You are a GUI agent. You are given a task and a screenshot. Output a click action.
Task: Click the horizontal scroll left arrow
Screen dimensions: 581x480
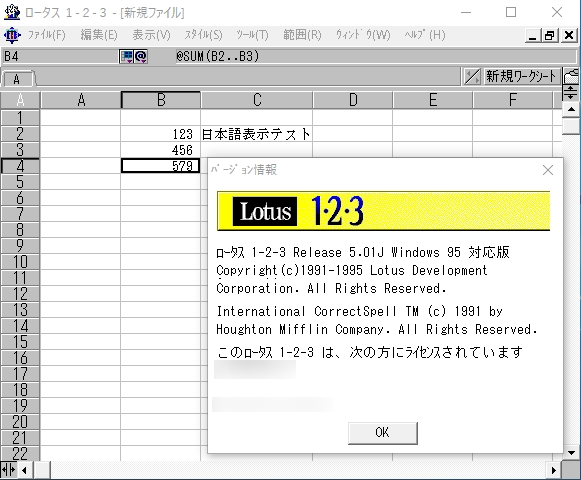click(25, 470)
